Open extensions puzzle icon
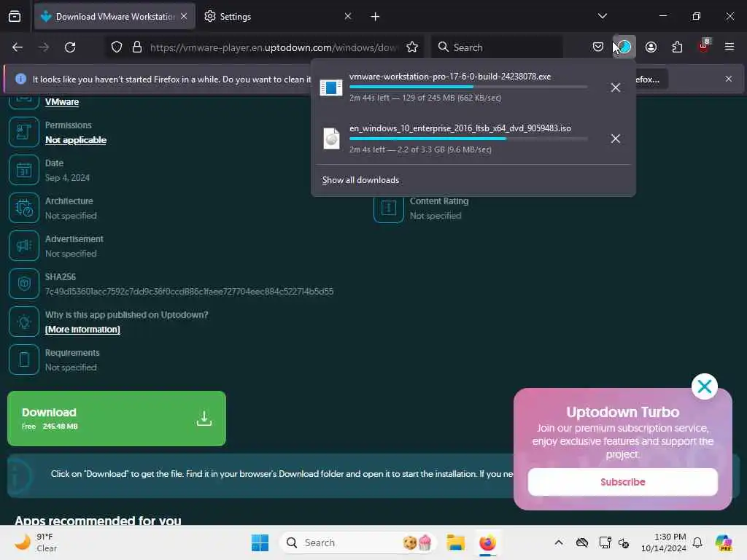Viewport: 747px width, 560px height. click(x=677, y=47)
